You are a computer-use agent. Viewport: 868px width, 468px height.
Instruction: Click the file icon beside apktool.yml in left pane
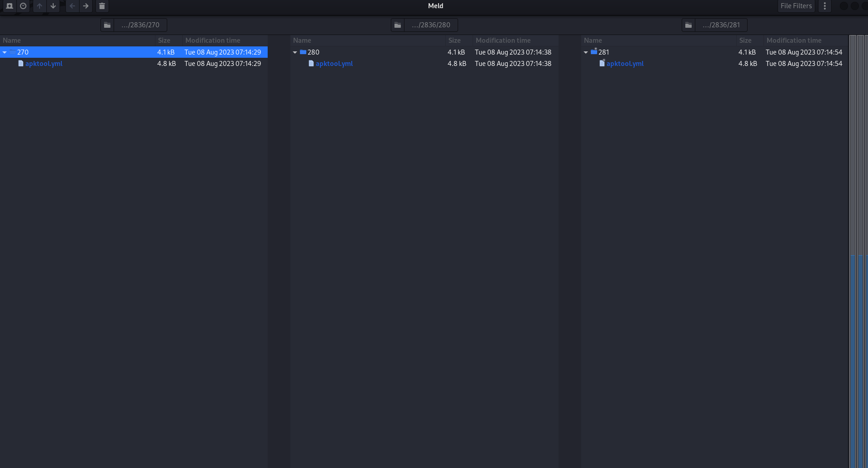[x=20, y=64]
